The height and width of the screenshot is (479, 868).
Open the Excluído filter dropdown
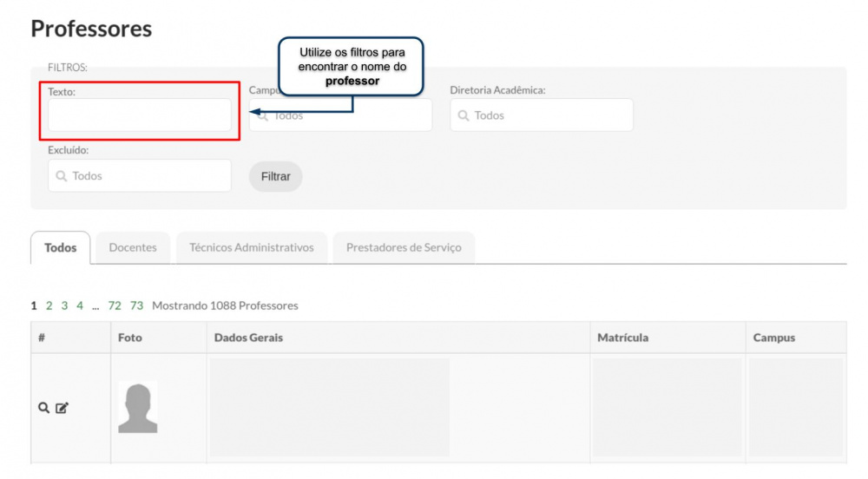click(140, 176)
